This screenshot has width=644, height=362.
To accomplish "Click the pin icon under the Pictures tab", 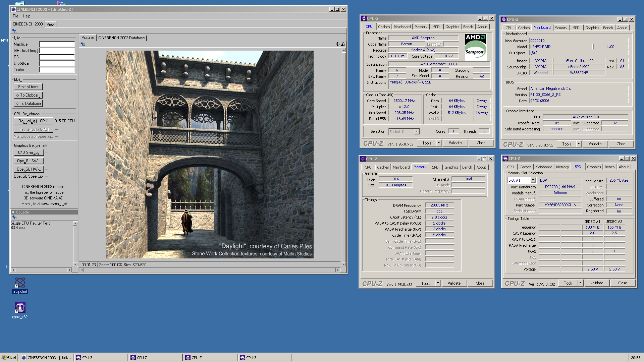I will 83,44.
